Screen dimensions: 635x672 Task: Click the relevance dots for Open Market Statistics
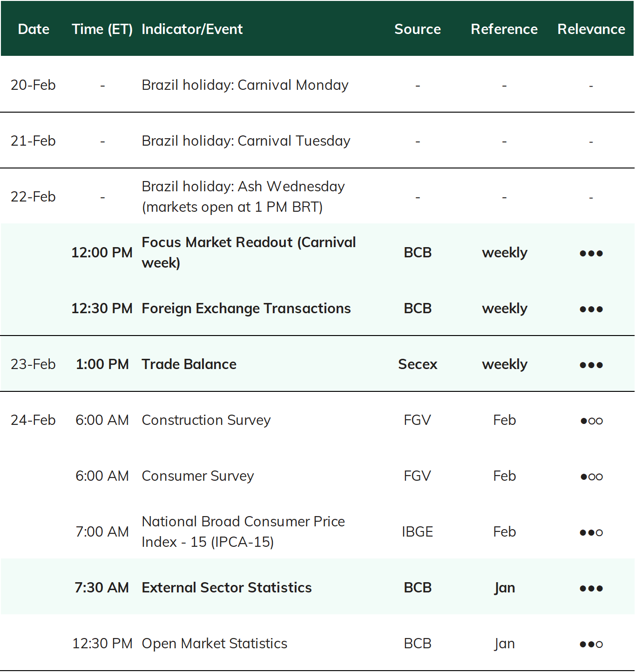[591, 645]
